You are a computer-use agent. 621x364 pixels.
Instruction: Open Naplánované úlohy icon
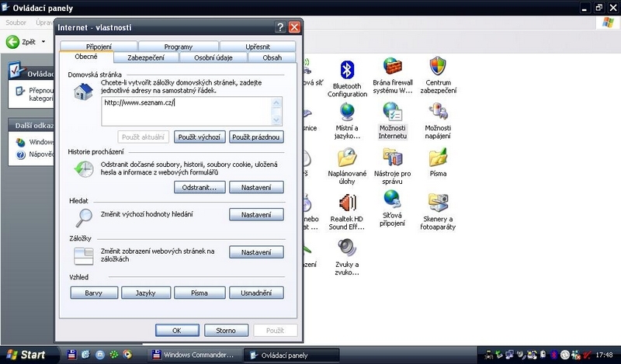tap(347, 158)
